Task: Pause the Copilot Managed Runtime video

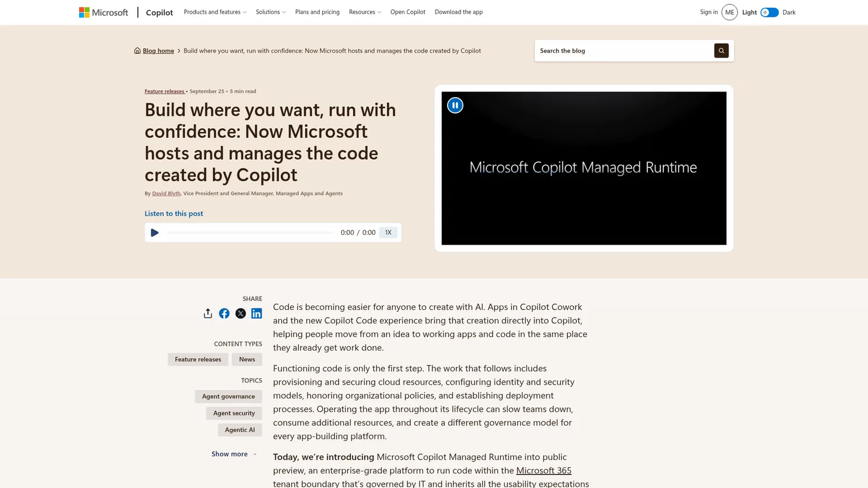Action: (x=455, y=106)
